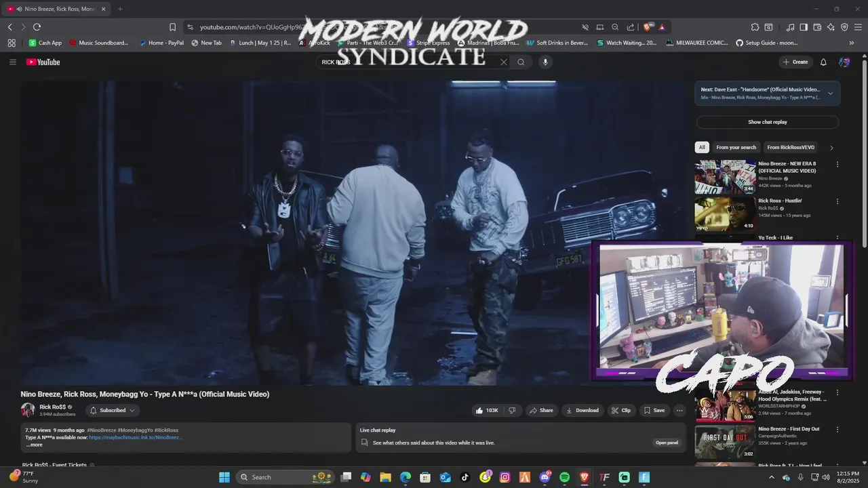Open TikTok from the taskbar
This screenshot has height=488, width=868.
click(x=465, y=477)
